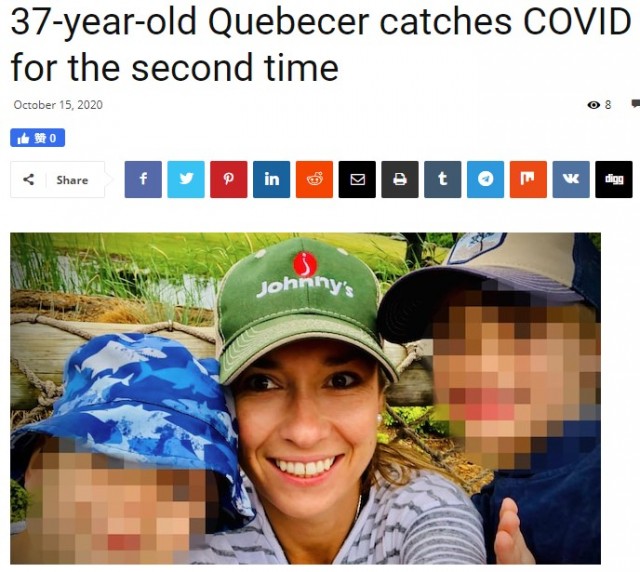
Task: Open the Share options box
Action: point(58,180)
